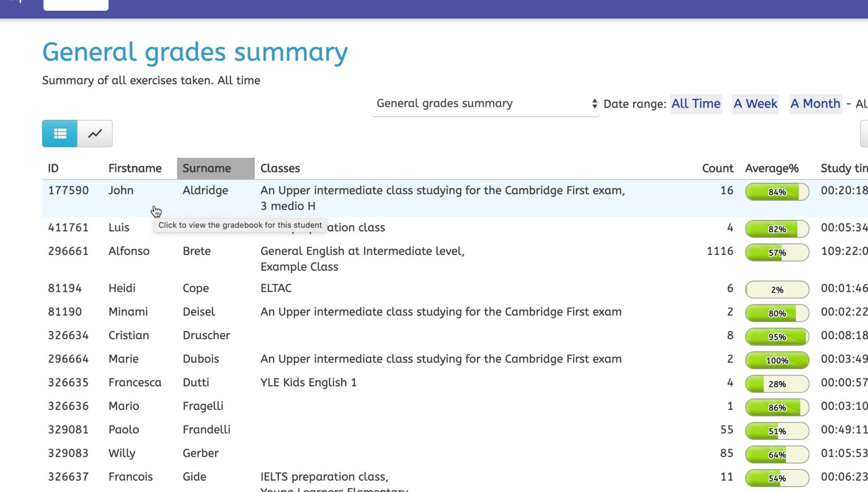Select student ID 326634 Cristian Druscher
The width and height of the screenshot is (868, 492).
pyautogui.click(x=68, y=335)
